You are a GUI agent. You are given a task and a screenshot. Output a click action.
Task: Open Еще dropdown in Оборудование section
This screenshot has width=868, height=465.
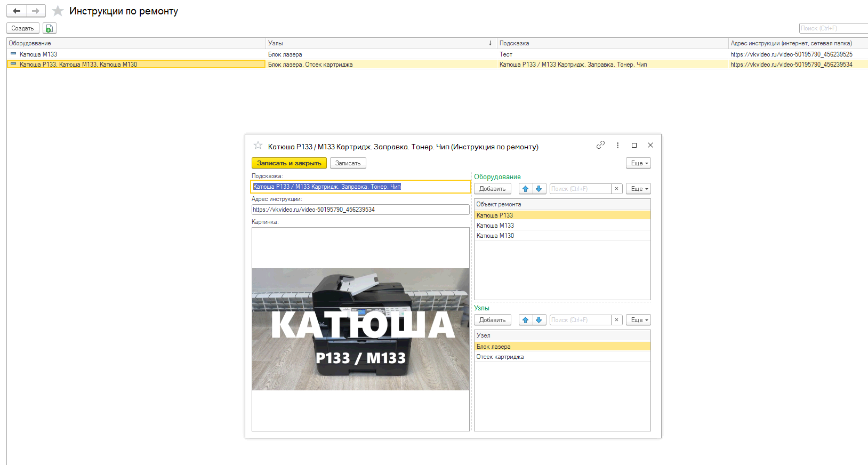pos(638,189)
